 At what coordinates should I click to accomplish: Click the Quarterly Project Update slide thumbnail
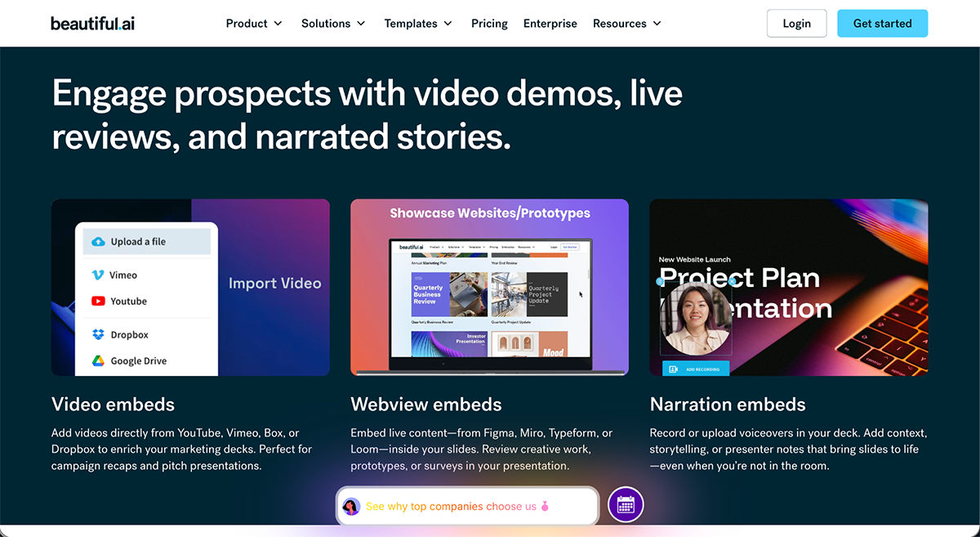point(529,294)
